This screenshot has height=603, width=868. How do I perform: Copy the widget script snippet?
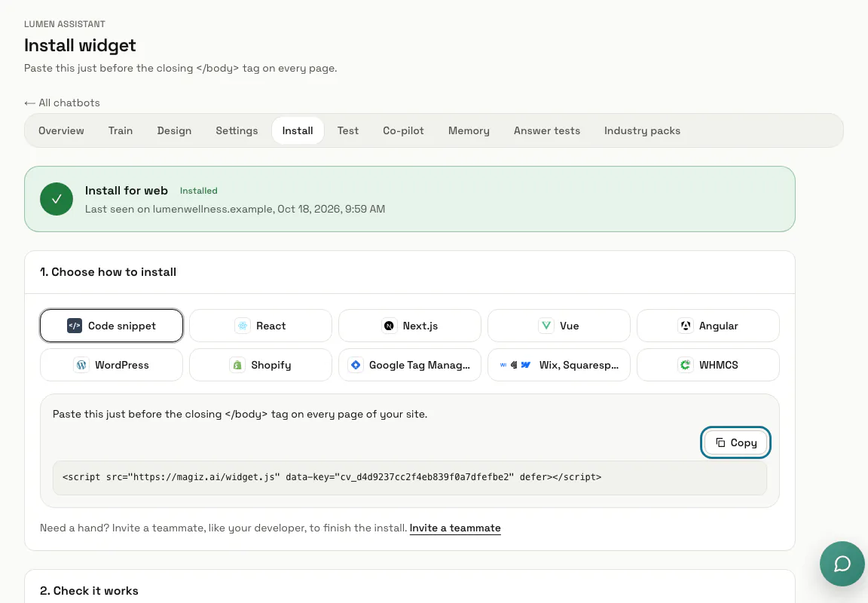(735, 442)
